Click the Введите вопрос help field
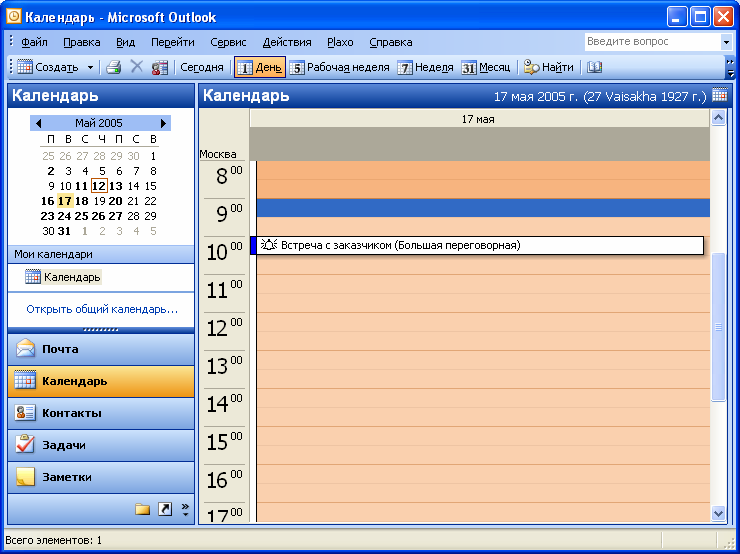 click(652, 42)
